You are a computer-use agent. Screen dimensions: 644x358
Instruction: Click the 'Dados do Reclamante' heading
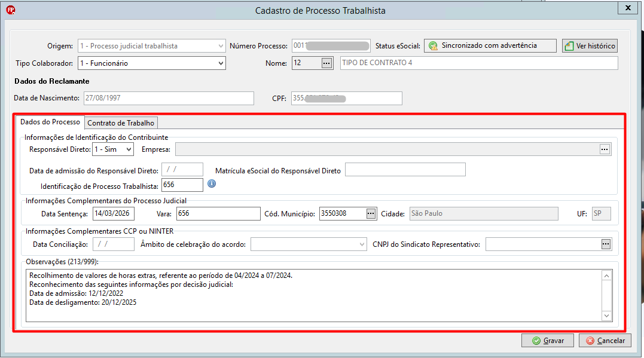[x=52, y=81]
